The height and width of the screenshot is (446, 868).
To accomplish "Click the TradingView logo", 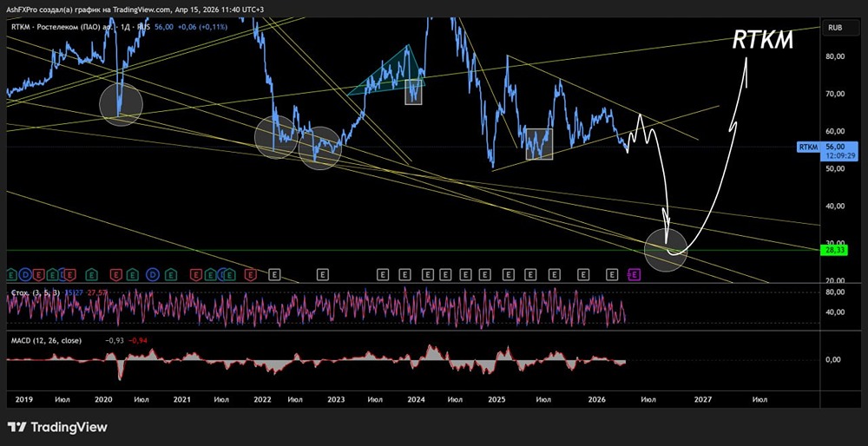I will pyautogui.click(x=57, y=427).
